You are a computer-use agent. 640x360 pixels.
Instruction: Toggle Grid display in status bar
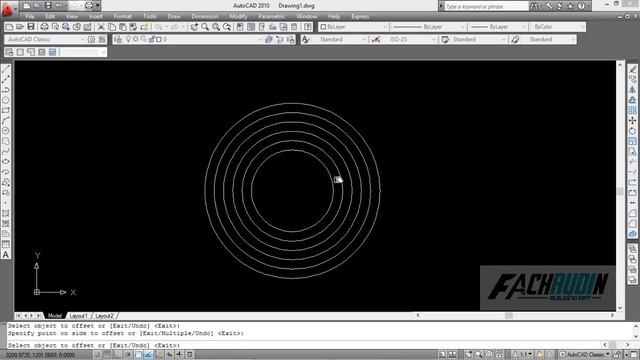pyautogui.click(x=107, y=355)
